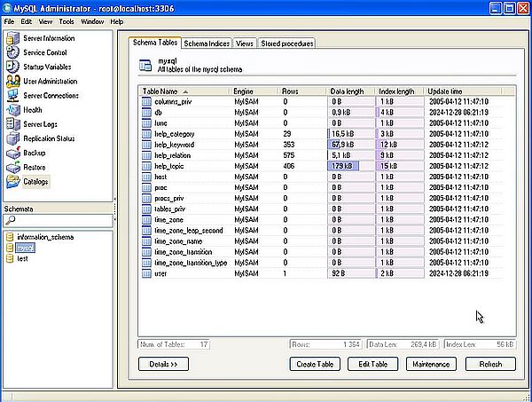Click the Server Connections monitor icon
The height and width of the screenshot is (402, 532).
13,96
